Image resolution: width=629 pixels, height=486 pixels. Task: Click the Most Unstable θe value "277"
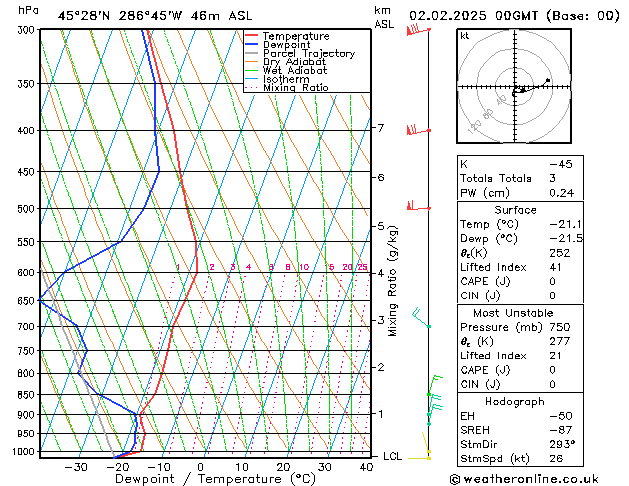coord(560,341)
